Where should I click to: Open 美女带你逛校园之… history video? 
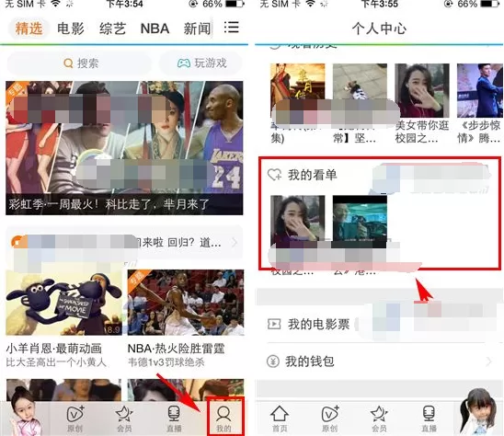point(422,90)
